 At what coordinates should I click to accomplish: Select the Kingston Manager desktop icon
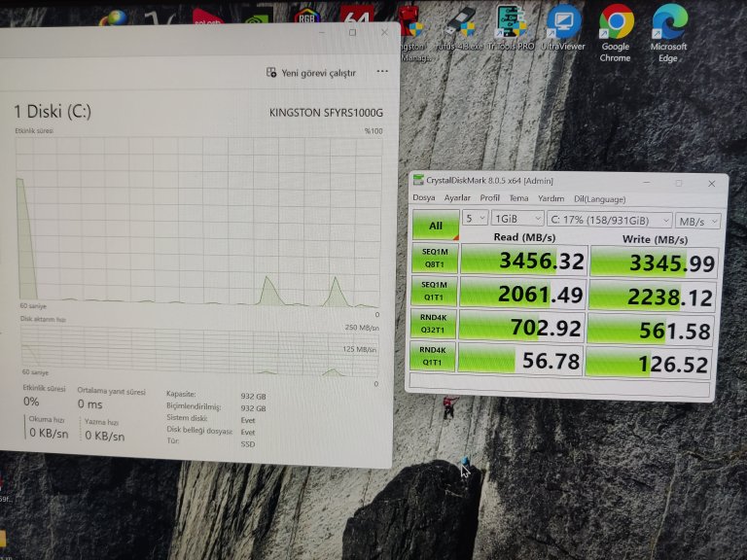tap(413, 34)
